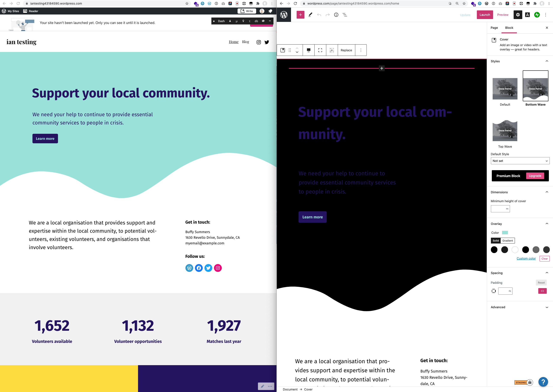Image resolution: width=553 pixels, height=392 pixels.
Task: Open the editor settings gear
Action: click(x=518, y=15)
